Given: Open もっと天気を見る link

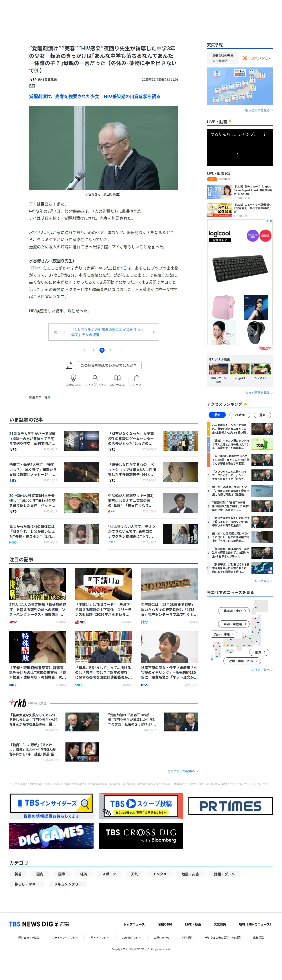Looking at the screenshot, I should tap(259, 110).
